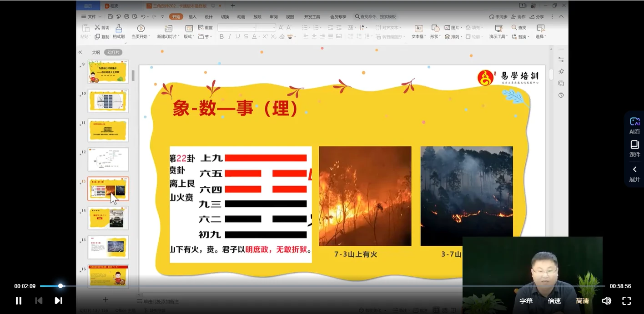Switch to the 动画 ribbon tab
Viewport: 644px width, 314px height.
pyautogui.click(x=241, y=17)
